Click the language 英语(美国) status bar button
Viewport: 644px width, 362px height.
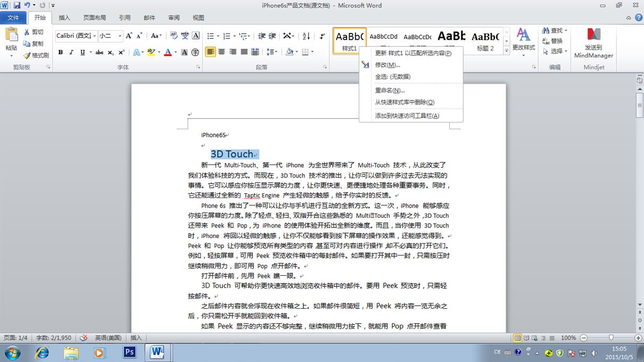(108, 338)
